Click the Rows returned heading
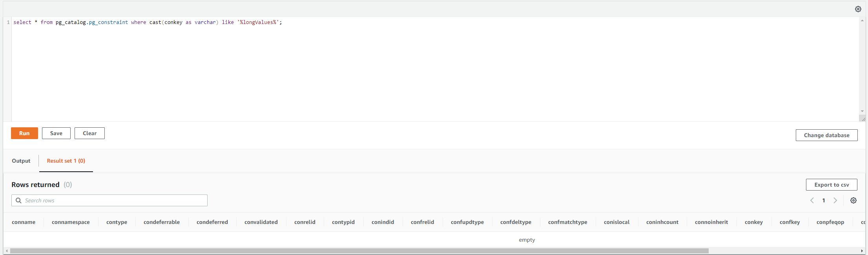Viewport: 868px width, 255px height. [x=35, y=185]
